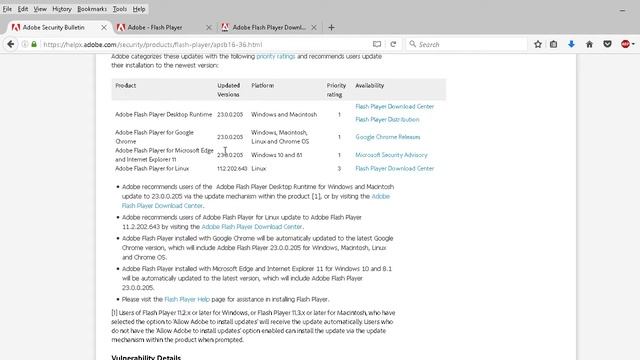640x360 pixels.
Task: Bookmark this page with the star icon
Action: (x=538, y=44)
